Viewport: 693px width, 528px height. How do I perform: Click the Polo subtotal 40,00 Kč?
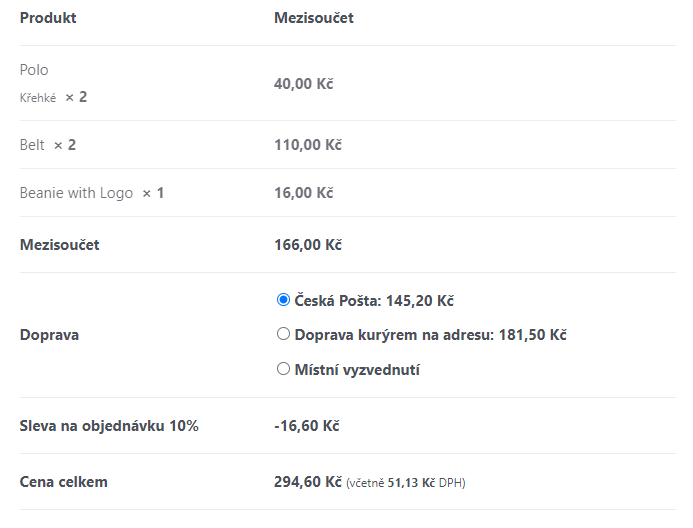(x=304, y=84)
